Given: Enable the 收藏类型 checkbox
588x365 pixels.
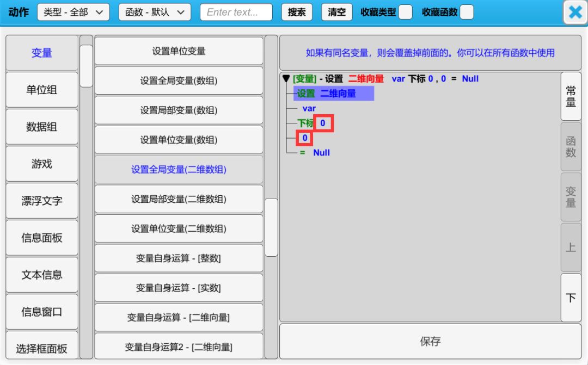Looking at the screenshot, I should tap(405, 13).
